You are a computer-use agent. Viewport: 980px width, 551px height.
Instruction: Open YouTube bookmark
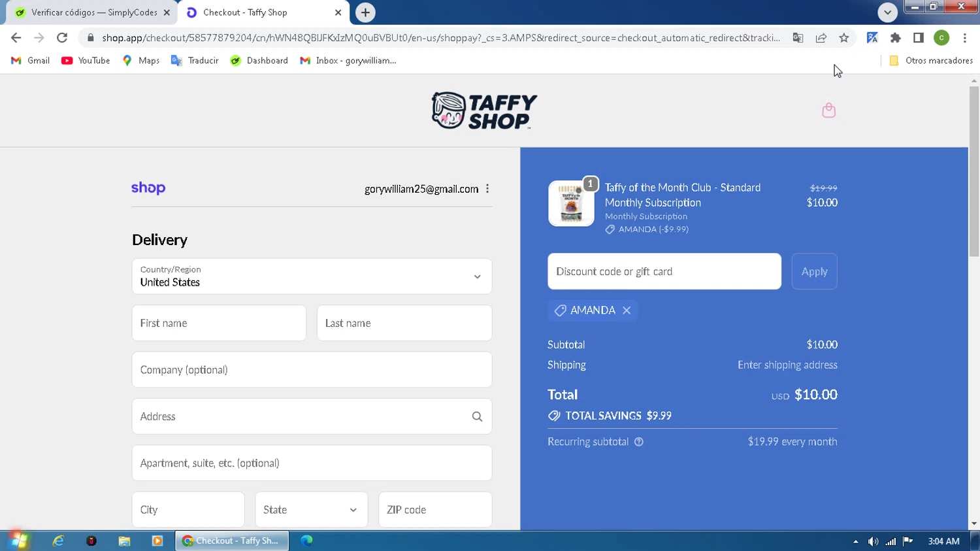(x=86, y=60)
